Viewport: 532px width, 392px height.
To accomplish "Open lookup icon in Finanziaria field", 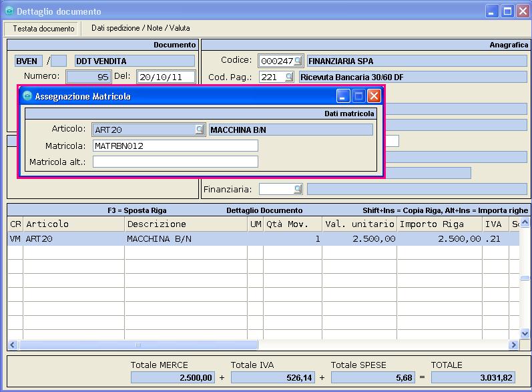I will coord(298,189).
